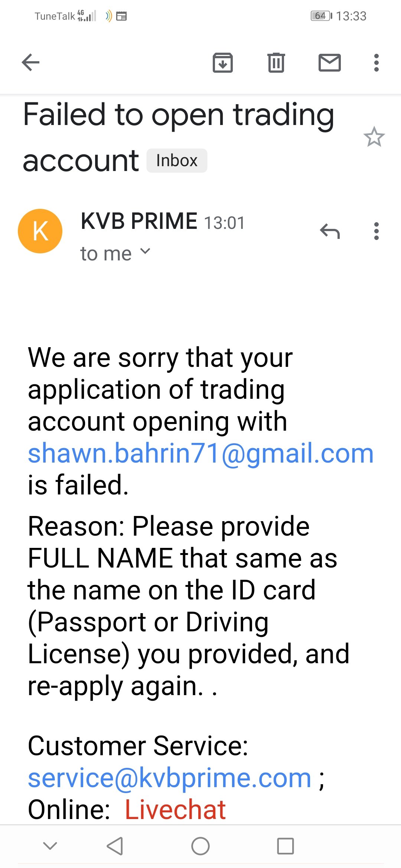Archive this email
401x868 pixels.
(222, 62)
